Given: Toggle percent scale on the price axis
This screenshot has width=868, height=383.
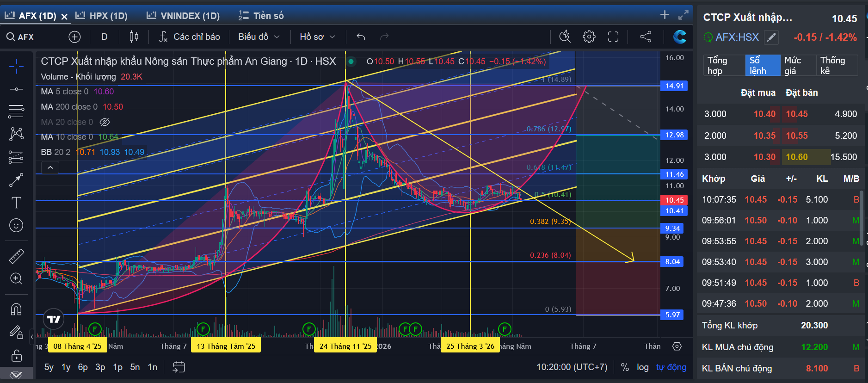Looking at the screenshot, I should (x=625, y=367).
